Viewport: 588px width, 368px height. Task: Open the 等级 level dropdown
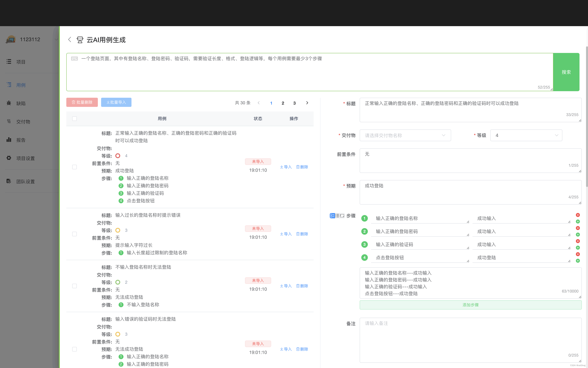(526, 135)
